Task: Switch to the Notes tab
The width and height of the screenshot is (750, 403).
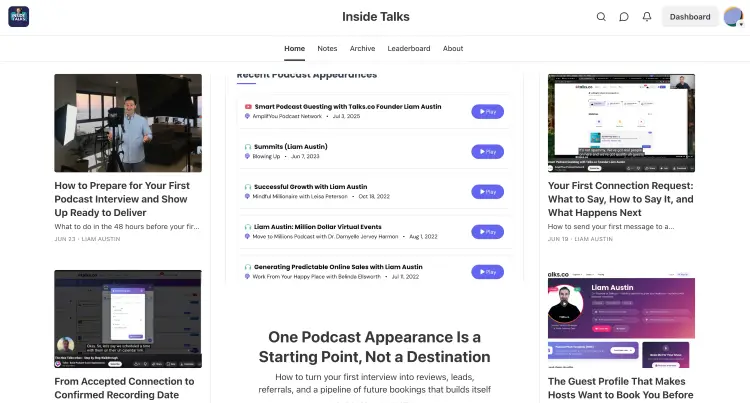Action: point(327,48)
